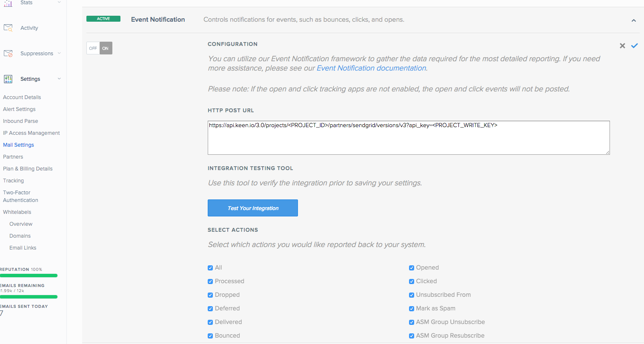Click the Event Notification section title
Screen dimensions: 644x344
click(158, 20)
